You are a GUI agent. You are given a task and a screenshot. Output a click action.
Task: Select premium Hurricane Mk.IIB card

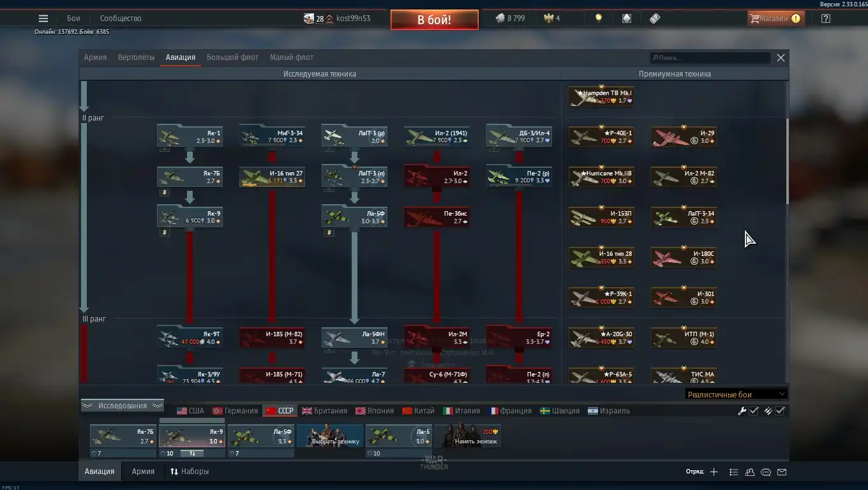coord(601,177)
